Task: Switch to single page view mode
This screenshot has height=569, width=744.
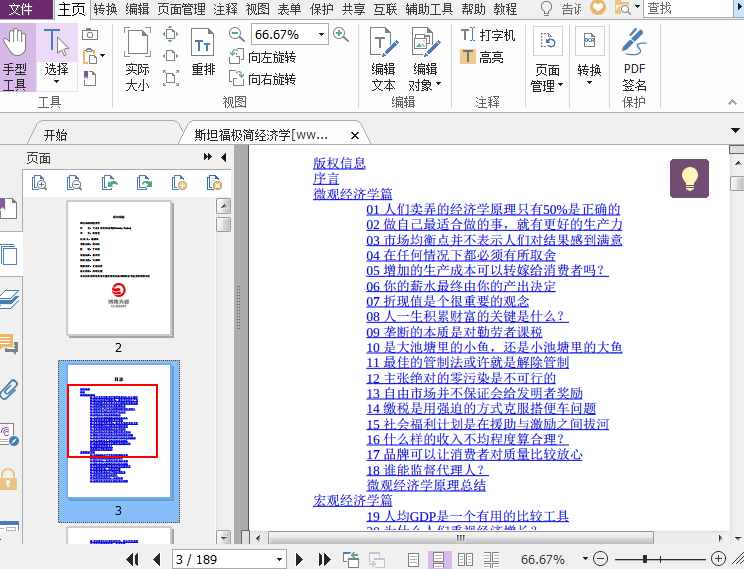Action: click(413, 560)
